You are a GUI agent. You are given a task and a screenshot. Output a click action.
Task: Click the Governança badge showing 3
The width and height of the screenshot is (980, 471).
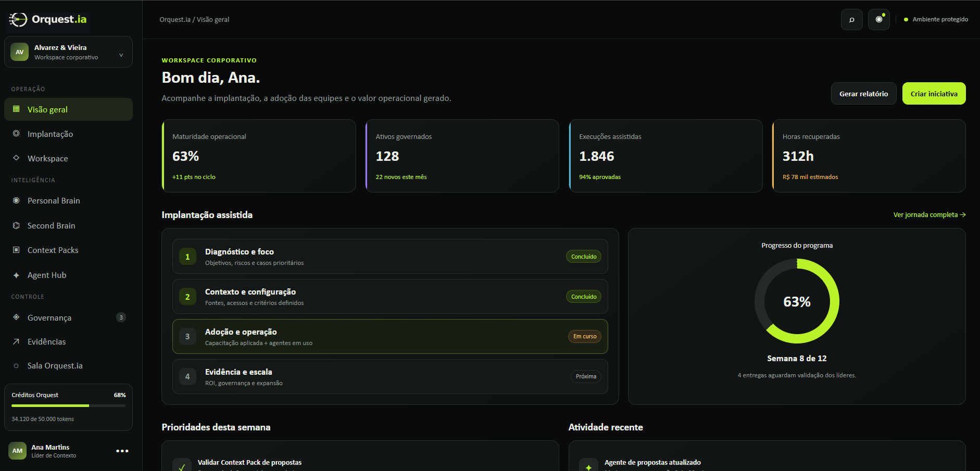pos(121,317)
